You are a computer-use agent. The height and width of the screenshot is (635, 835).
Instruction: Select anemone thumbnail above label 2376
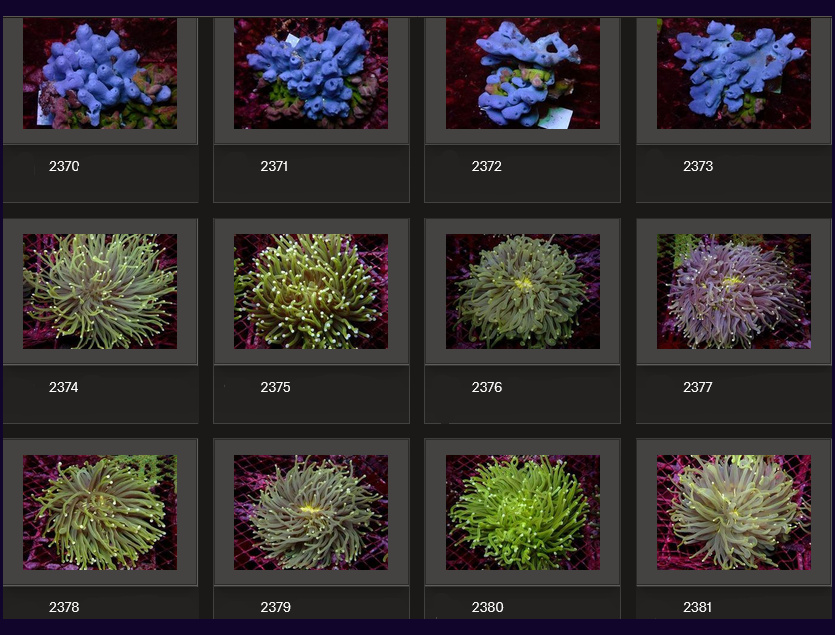click(x=523, y=291)
